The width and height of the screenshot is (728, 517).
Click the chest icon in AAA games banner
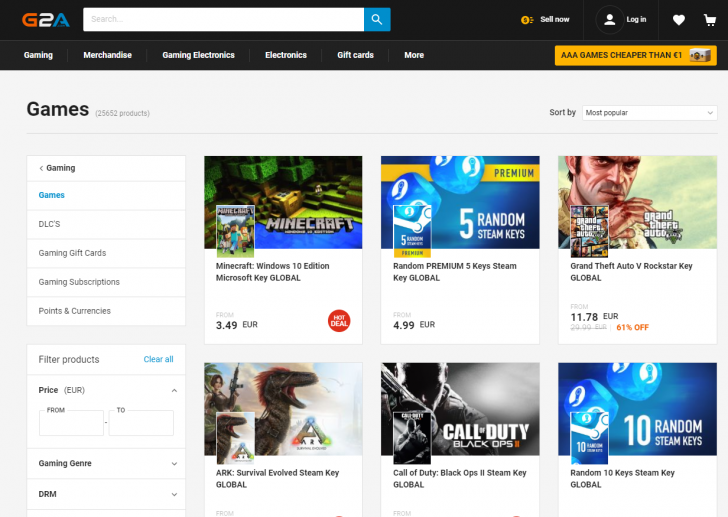[700, 55]
